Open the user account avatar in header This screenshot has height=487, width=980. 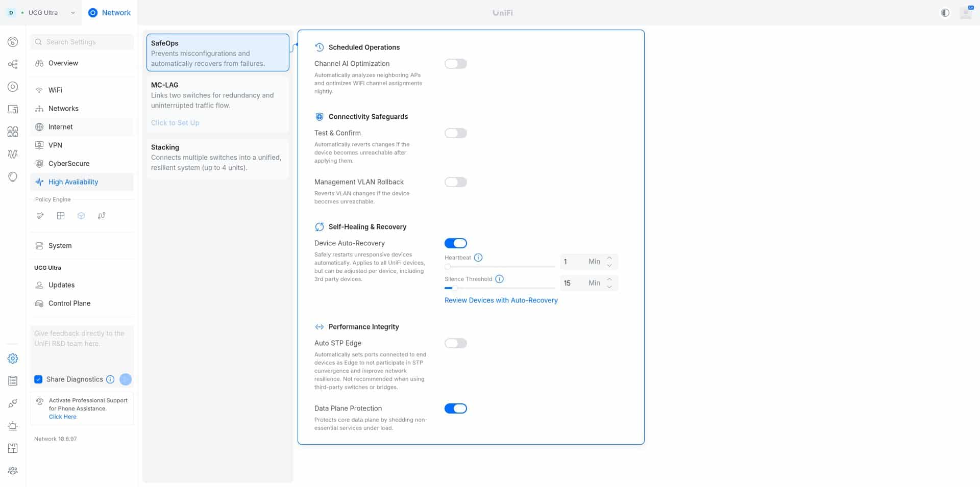tap(966, 13)
